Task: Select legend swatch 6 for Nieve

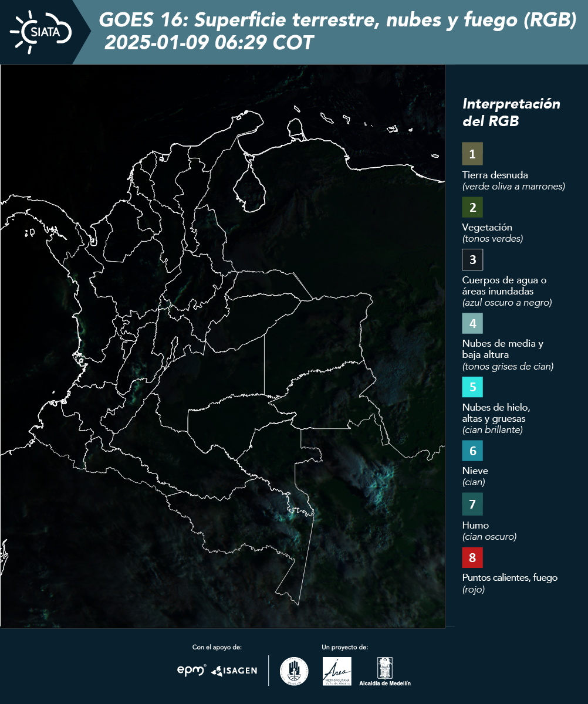Action: click(x=472, y=451)
